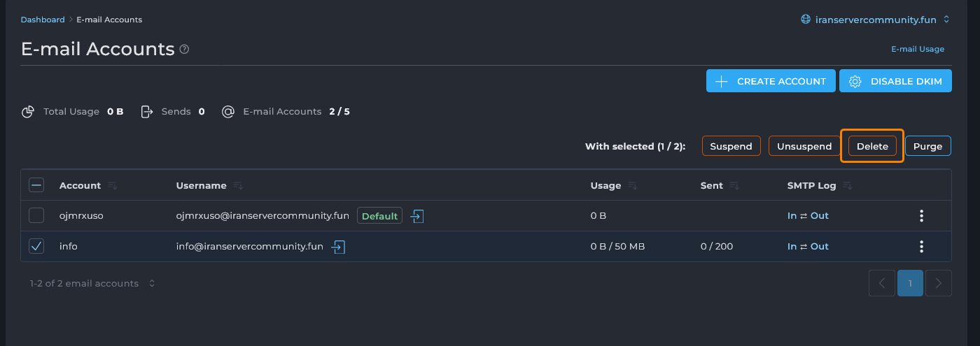
Task: Sort by SMTP Log column icon
Action: (848, 186)
